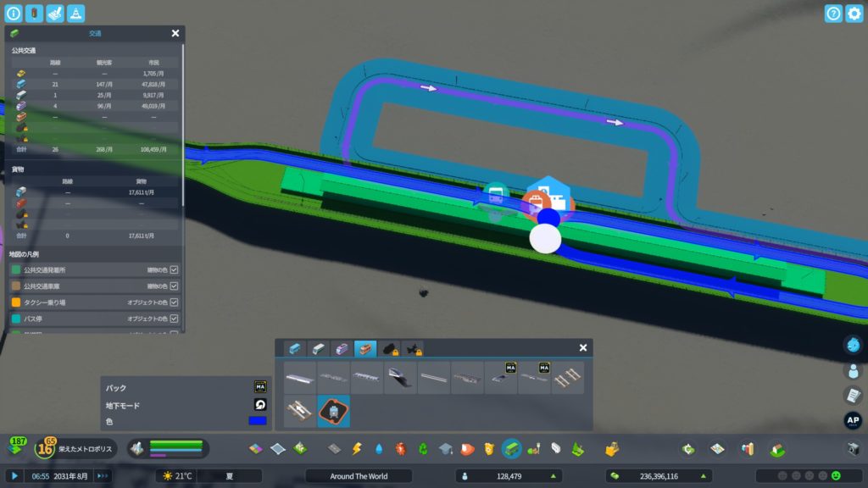
Task: Toggle the バス停 legend checkbox
Action: tap(174, 318)
